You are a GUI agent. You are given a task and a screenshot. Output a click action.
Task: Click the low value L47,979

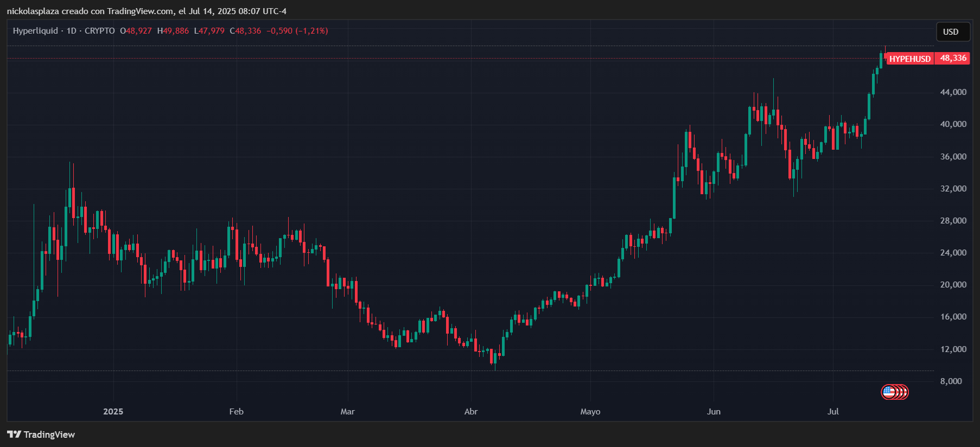click(x=209, y=31)
